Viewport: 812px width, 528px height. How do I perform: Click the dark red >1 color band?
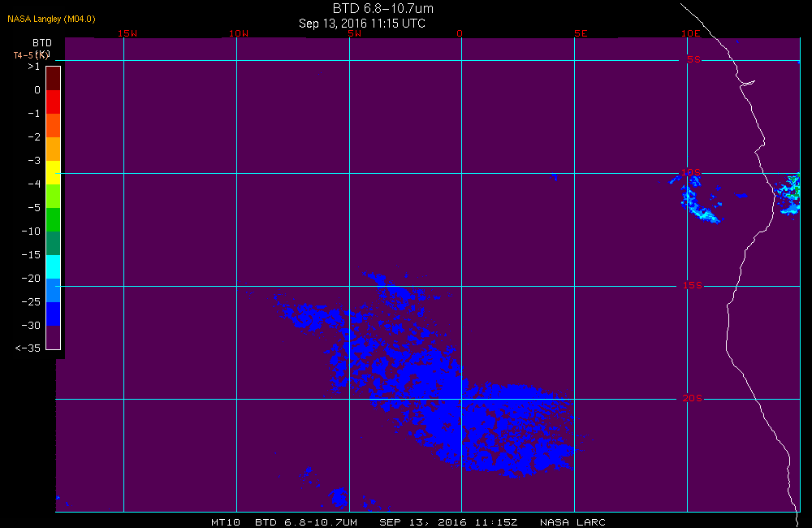tap(54, 78)
